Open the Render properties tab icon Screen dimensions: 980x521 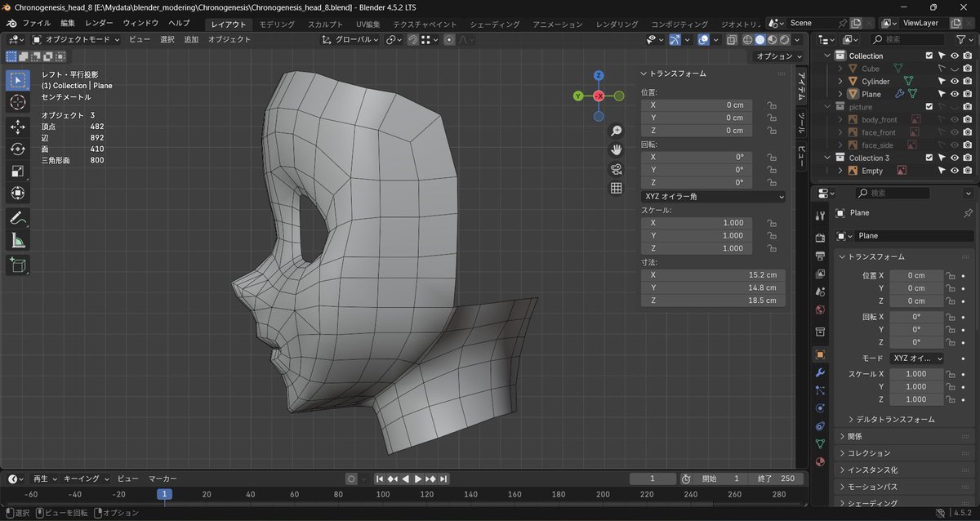click(x=821, y=237)
